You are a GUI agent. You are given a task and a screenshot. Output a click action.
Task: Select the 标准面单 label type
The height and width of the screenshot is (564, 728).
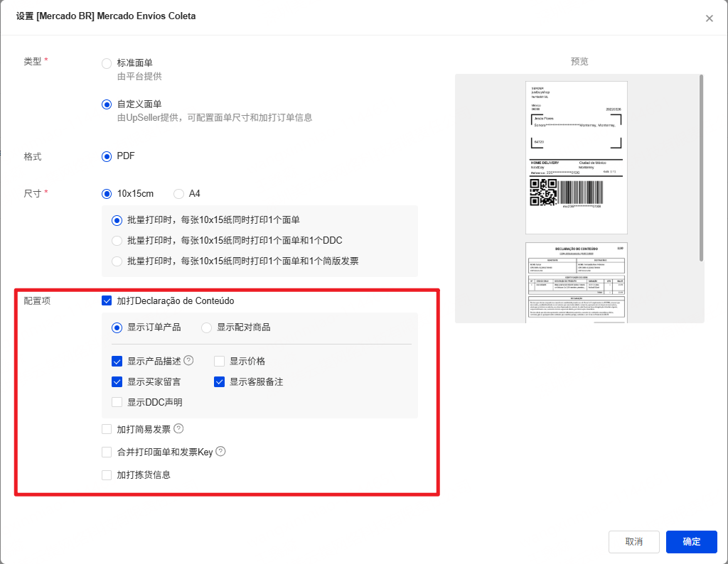pyautogui.click(x=107, y=63)
